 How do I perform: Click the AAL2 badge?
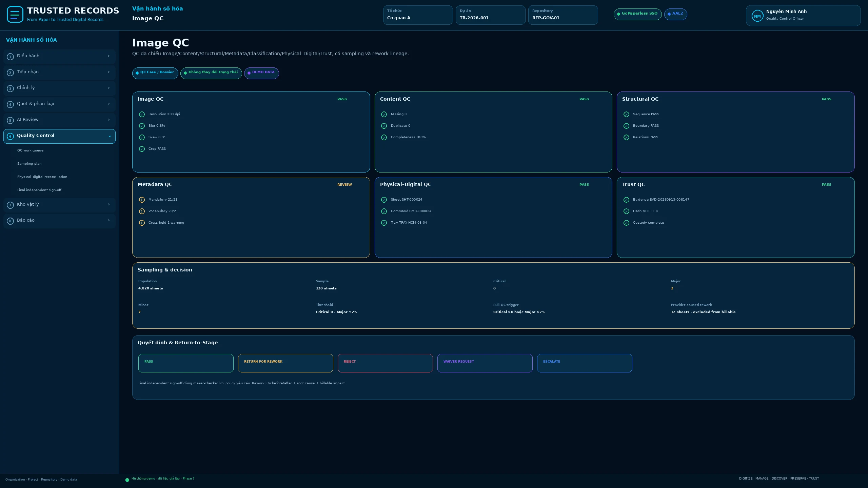675,14
